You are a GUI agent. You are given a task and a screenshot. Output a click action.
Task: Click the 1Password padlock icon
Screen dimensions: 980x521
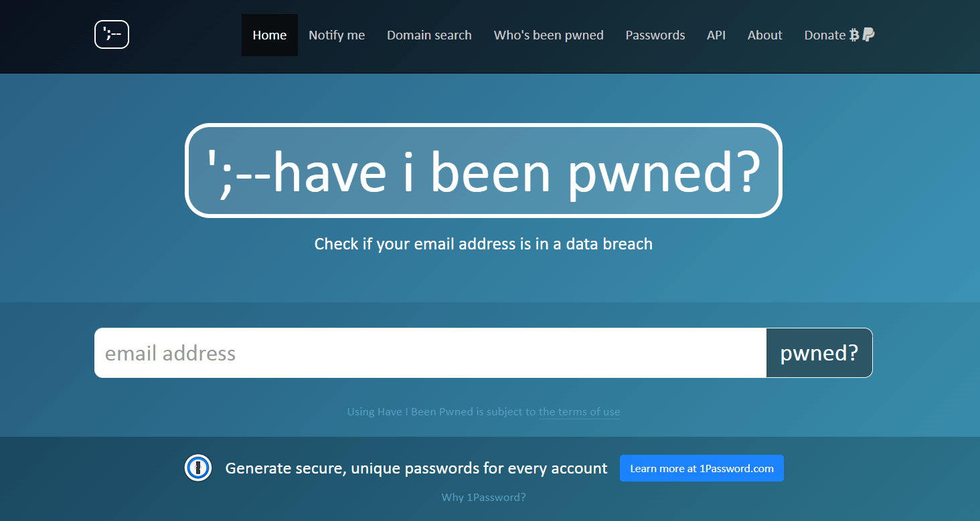coord(198,468)
